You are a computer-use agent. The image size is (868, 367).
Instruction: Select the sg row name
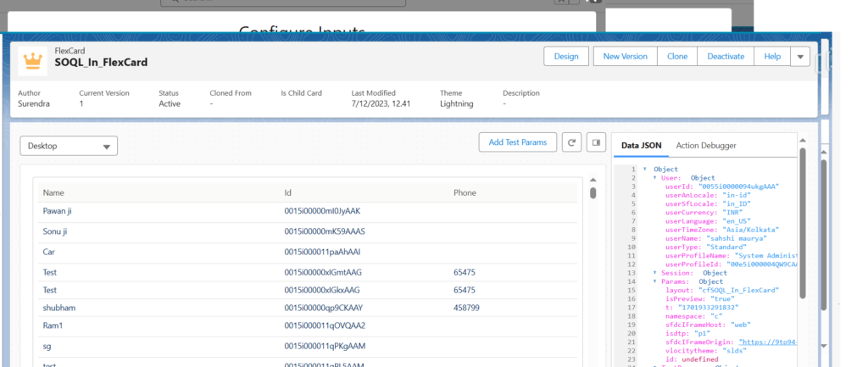click(x=47, y=346)
